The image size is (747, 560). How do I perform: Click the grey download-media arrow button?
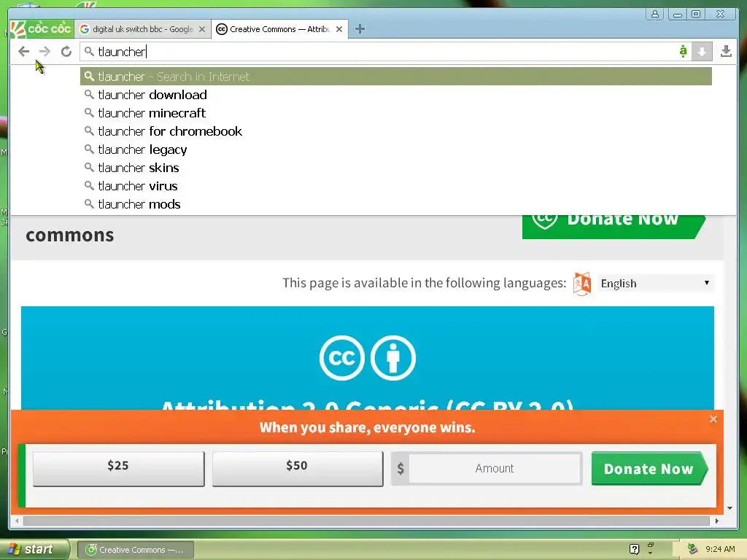[x=702, y=52]
